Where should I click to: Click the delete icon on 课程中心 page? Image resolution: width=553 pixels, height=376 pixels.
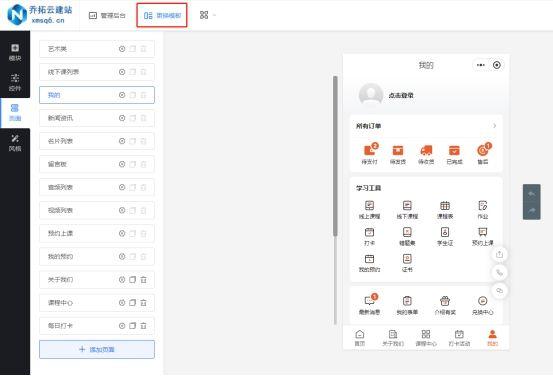click(144, 303)
